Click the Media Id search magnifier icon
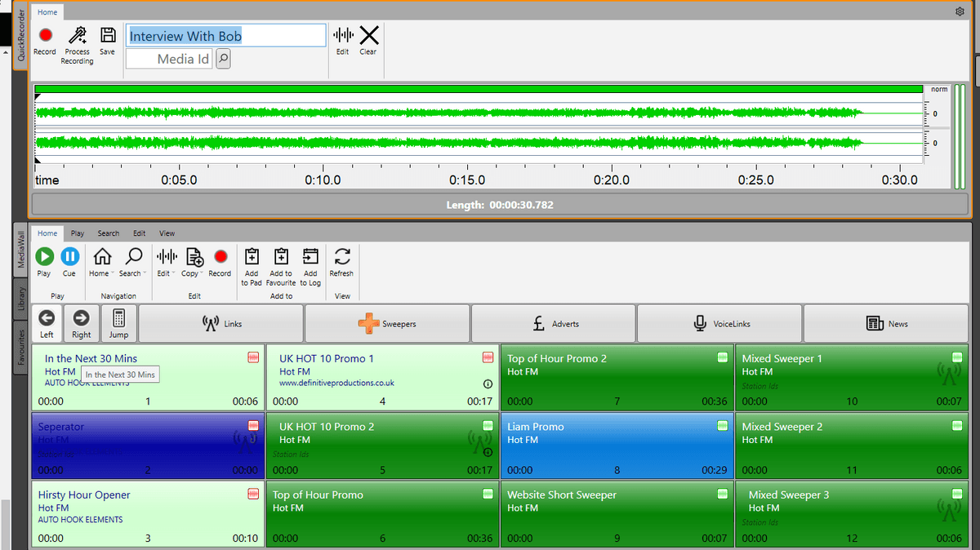 pyautogui.click(x=223, y=58)
